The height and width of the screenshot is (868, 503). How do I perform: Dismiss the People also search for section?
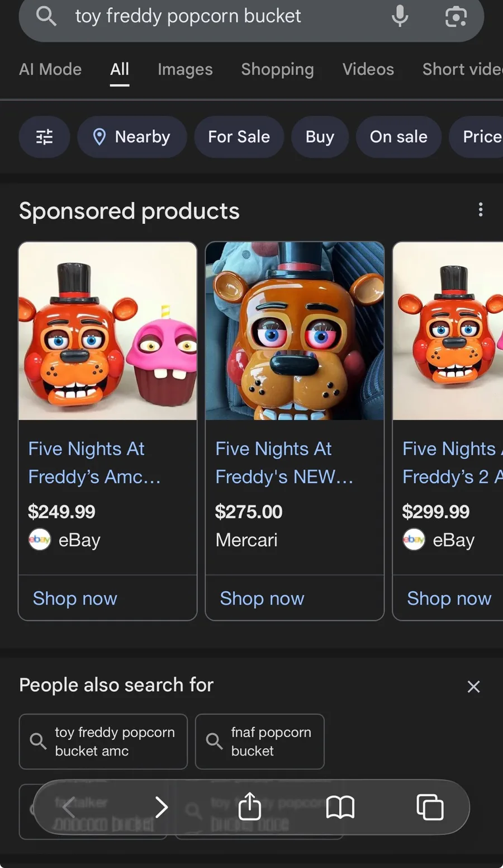tap(473, 687)
